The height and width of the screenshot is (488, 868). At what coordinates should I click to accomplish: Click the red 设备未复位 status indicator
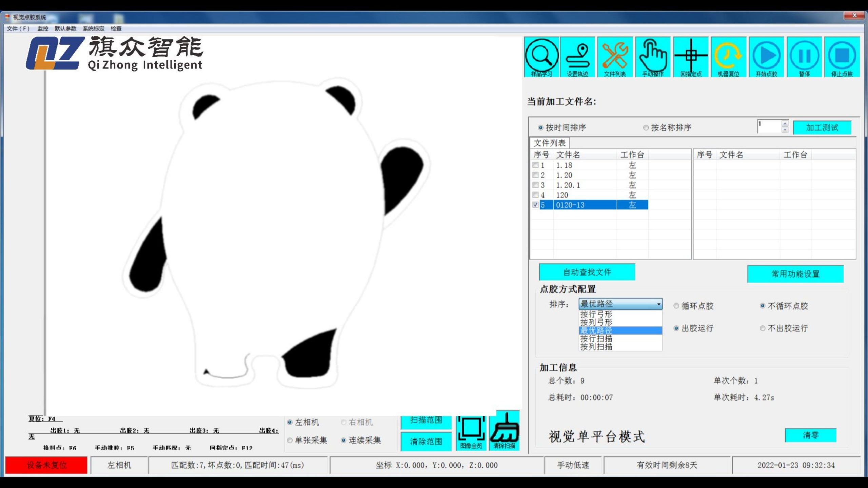(x=46, y=465)
